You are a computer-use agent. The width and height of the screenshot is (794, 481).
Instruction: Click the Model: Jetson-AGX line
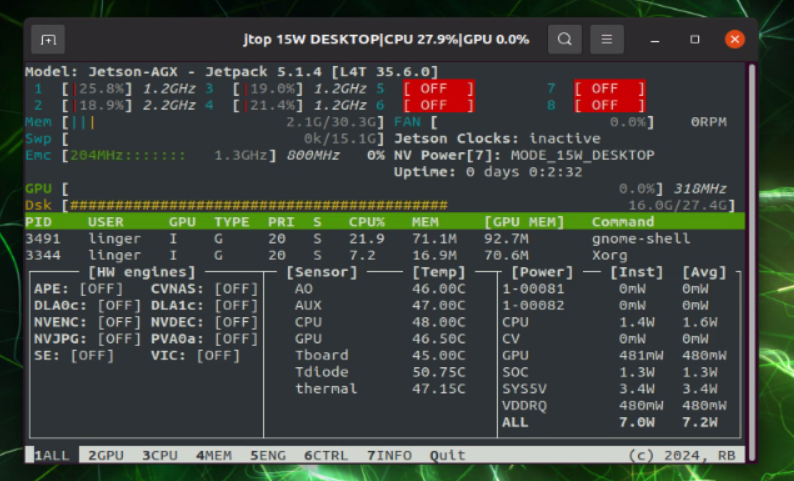coord(231,72)
